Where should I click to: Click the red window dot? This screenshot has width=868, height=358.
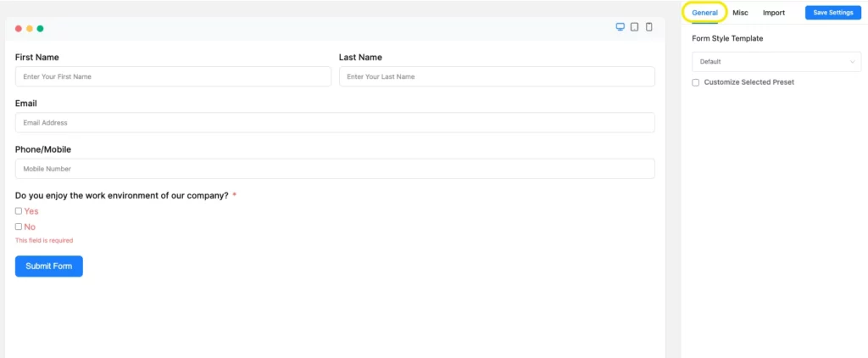19,29
